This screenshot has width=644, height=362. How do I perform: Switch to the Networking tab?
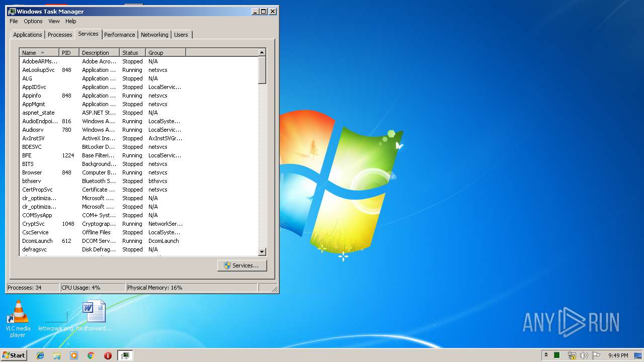(154, 35)
